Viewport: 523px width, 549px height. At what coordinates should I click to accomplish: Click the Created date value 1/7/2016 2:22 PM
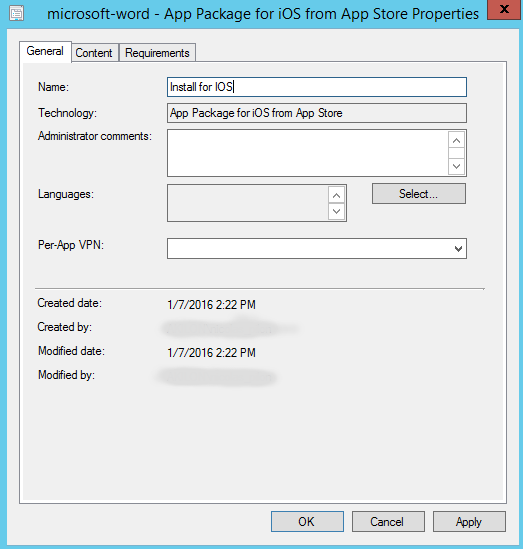(211, 305)
